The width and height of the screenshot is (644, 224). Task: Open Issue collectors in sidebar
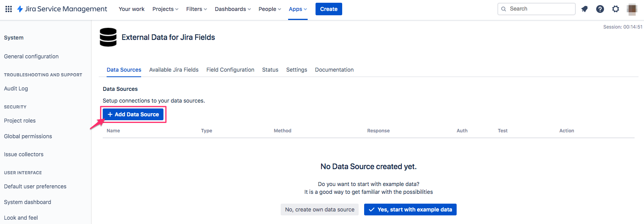[24, 154]
